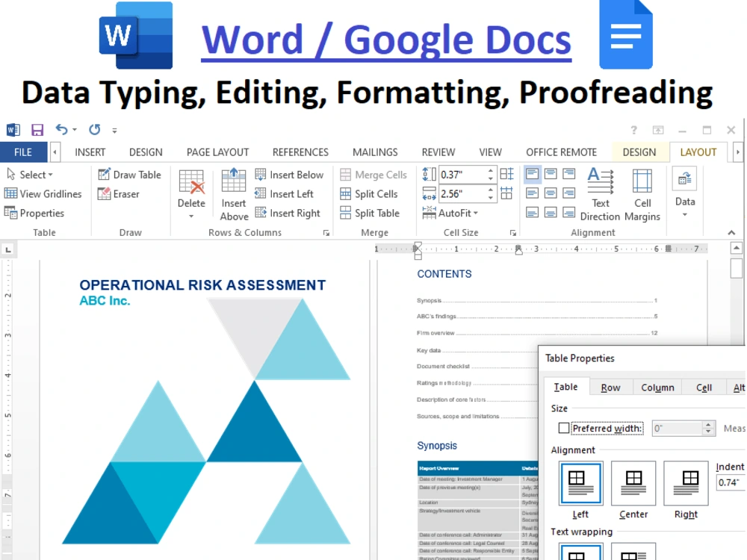Click the Undo arrow icon

tap(61, 129)
